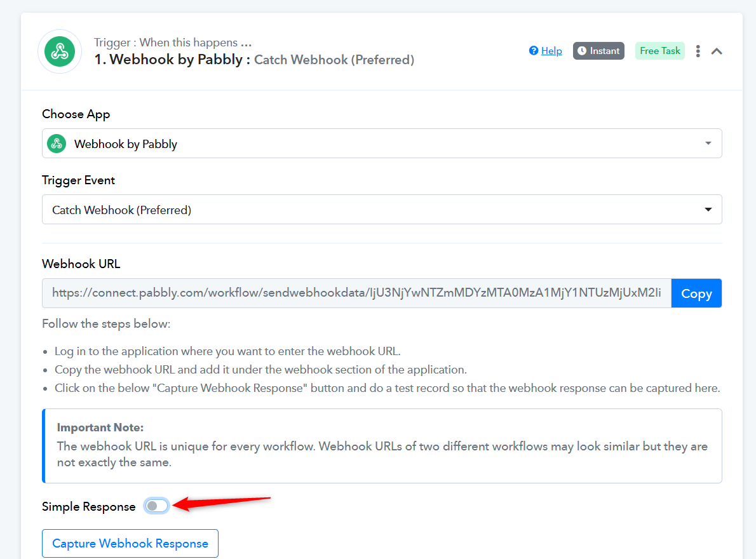Click the Choose App label
756x559 pixels.
tap(76, 114)
